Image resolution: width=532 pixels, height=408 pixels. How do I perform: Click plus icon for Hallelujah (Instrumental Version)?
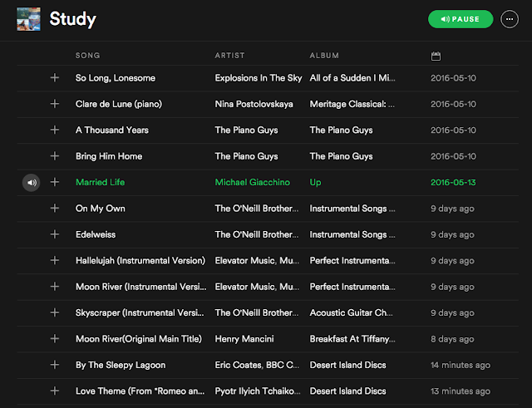(x=55, y=260)
